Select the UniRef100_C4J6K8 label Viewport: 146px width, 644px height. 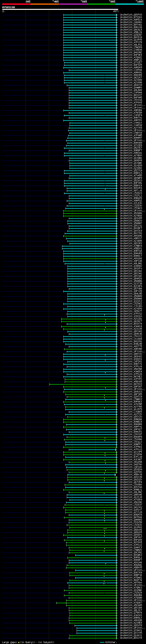(131, 339)
